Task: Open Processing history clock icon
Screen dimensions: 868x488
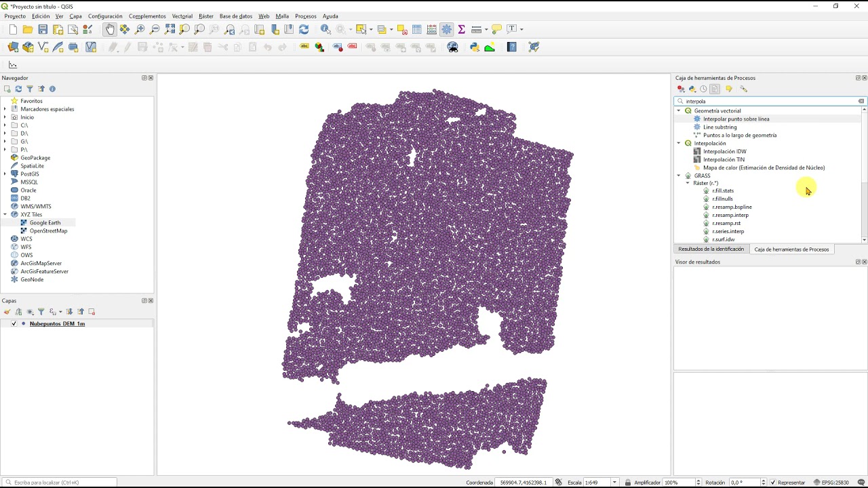Action: click(703, 89)
